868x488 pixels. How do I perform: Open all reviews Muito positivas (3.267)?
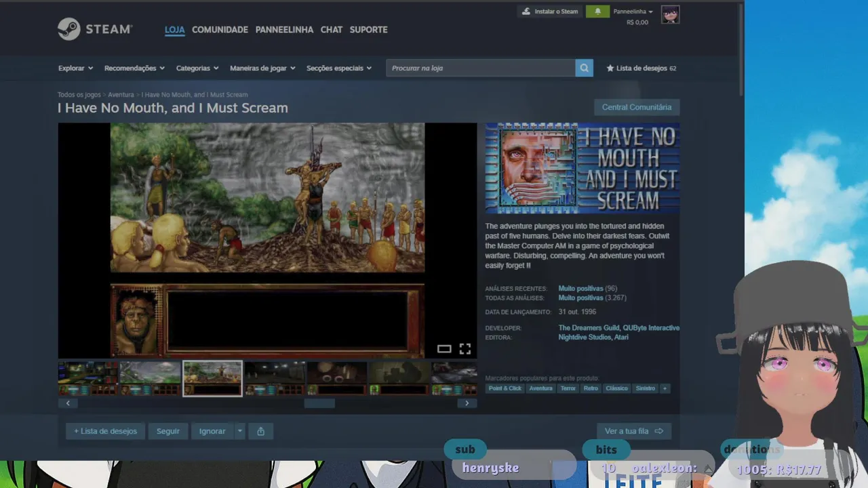coord(592,298)
